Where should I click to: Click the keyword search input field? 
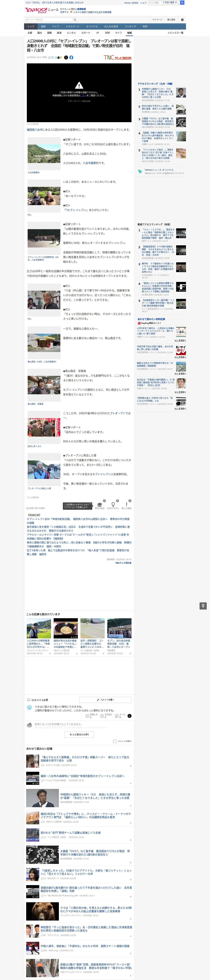pyautogui.click(x=49, y=19)
